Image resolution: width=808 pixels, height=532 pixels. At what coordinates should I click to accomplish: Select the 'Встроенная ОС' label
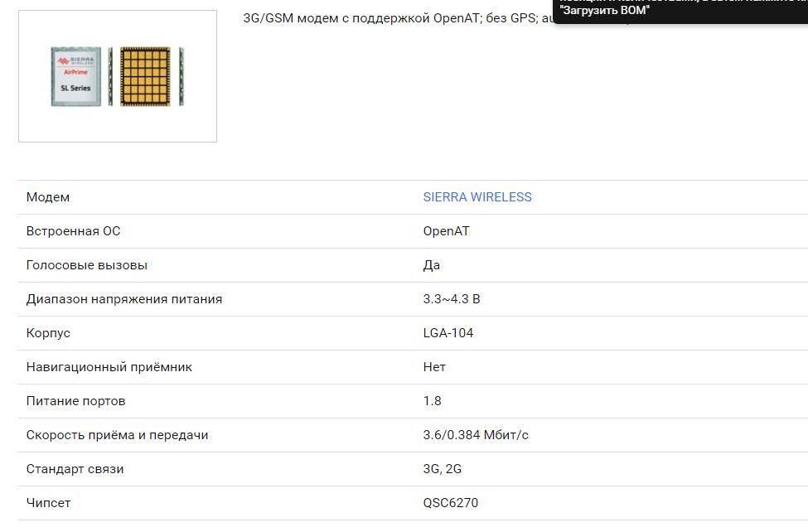[73, 231]
